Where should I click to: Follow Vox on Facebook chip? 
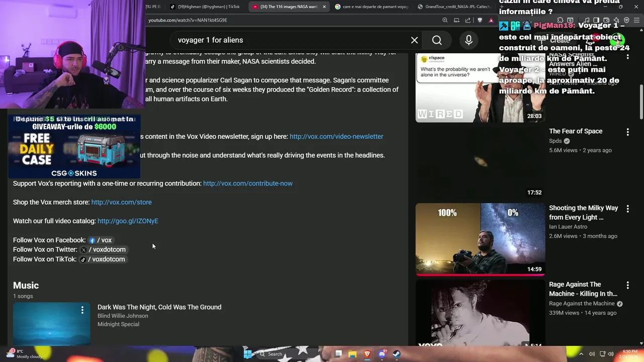pos(100,240)
